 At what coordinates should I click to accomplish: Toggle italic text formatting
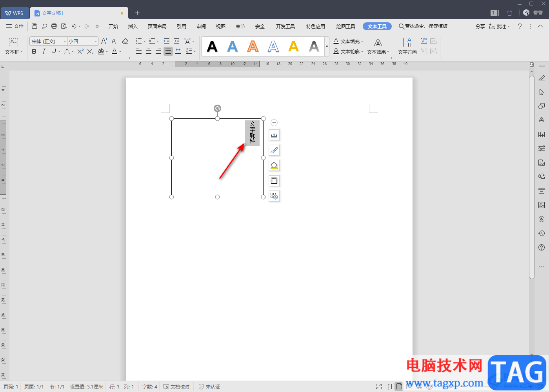(44, 51)
